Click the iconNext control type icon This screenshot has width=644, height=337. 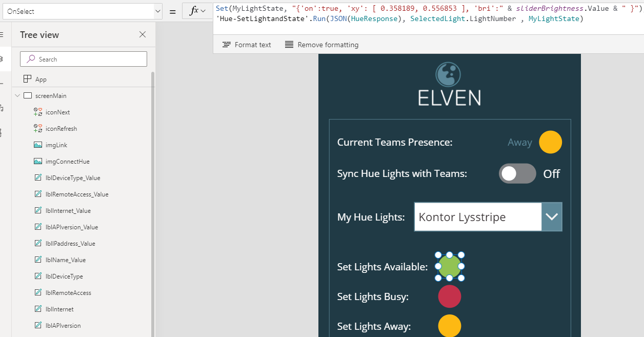click(x=38, y=112)
